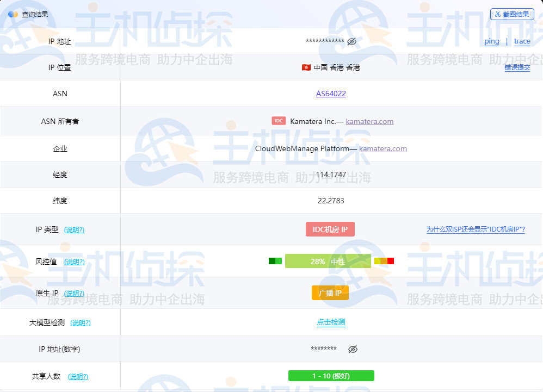Click the green 1 - 10 (极好) badge

pos(330,376)
